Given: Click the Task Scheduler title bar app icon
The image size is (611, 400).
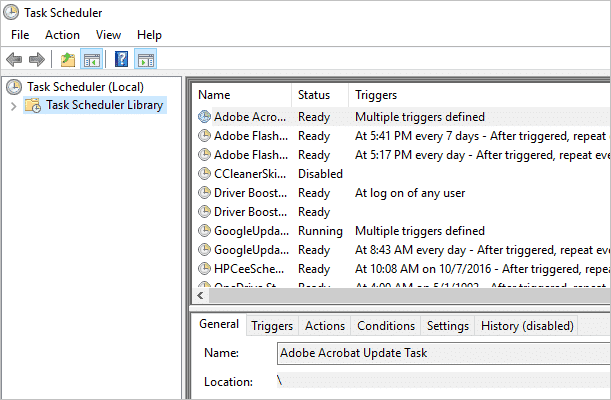Looking at the screenshot, I should [11, 12].
